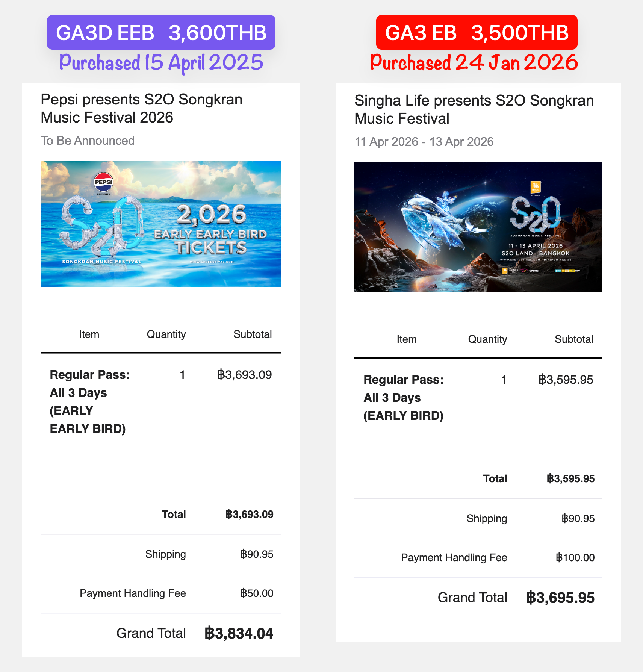Click the "To Be Announced" date text

coord(88,141)
